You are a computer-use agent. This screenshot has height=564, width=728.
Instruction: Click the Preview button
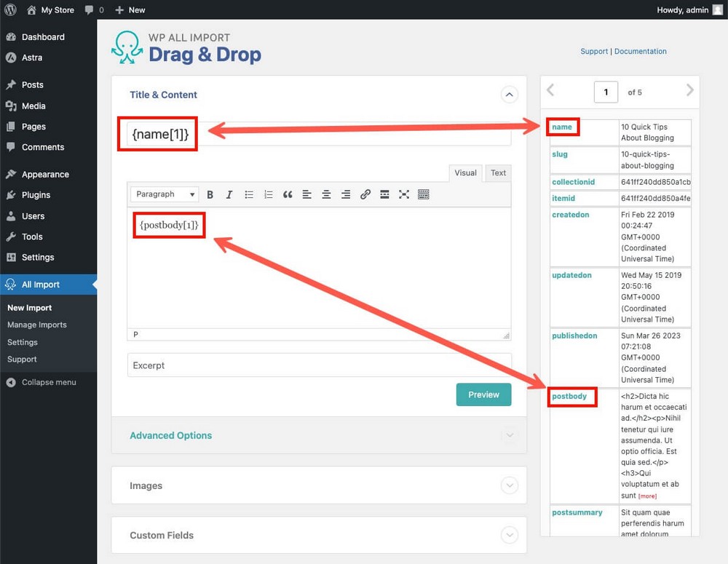483,394
